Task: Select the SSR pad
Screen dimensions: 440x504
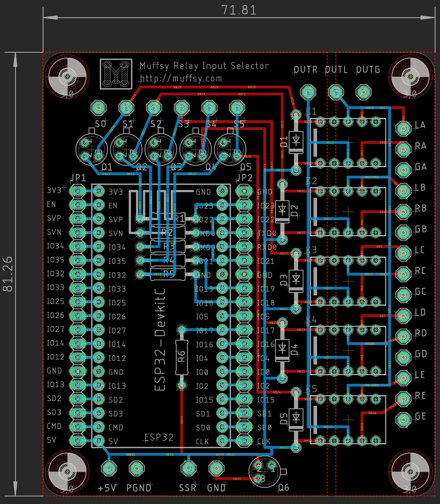Action: pyautogui.click(x=188, y=468)
